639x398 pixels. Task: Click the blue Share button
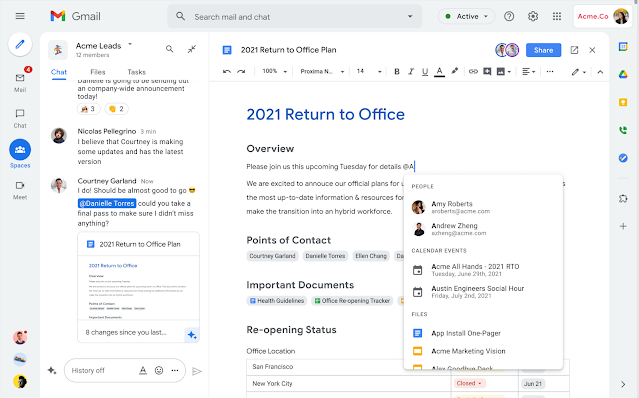[x=543, y=50]
